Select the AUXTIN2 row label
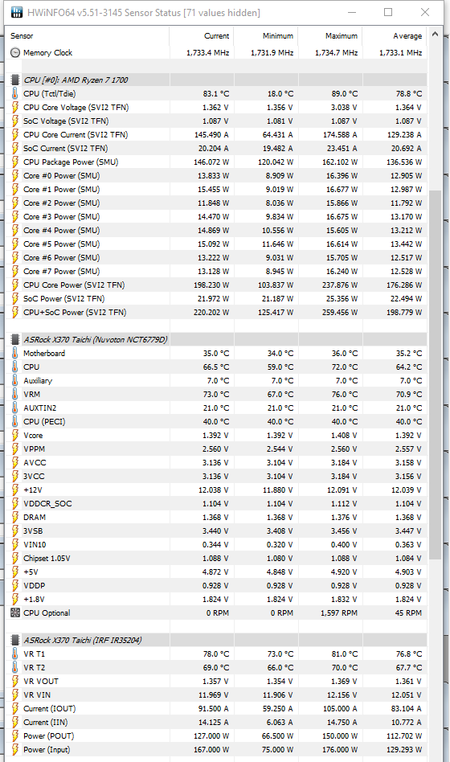The width and height of the screenshot is (450, 762). coord(40,408)
